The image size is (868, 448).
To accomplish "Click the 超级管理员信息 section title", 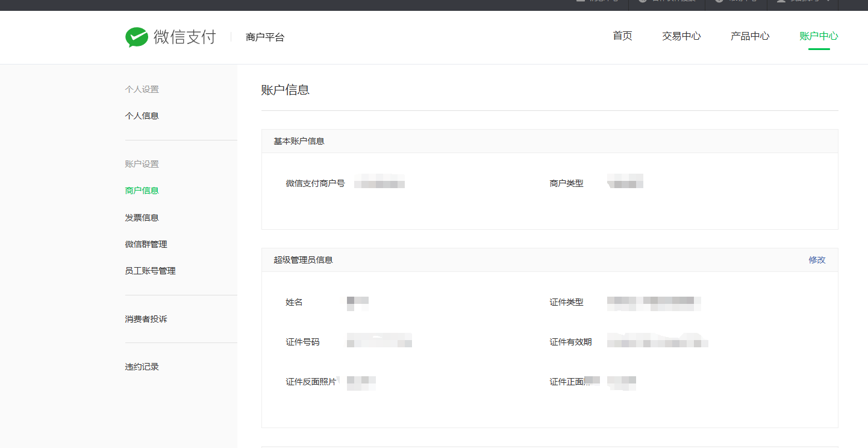I will point(304,260).
